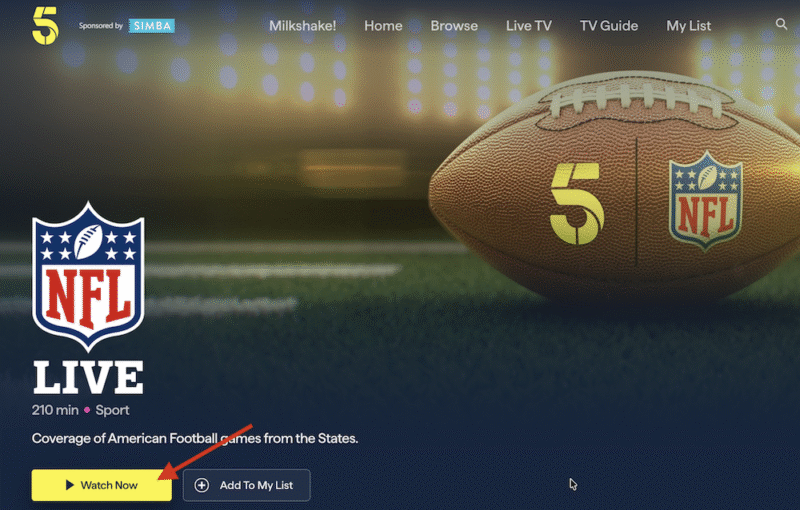
Task: Click the LIVE title text
Action: [x=88, y=378]
